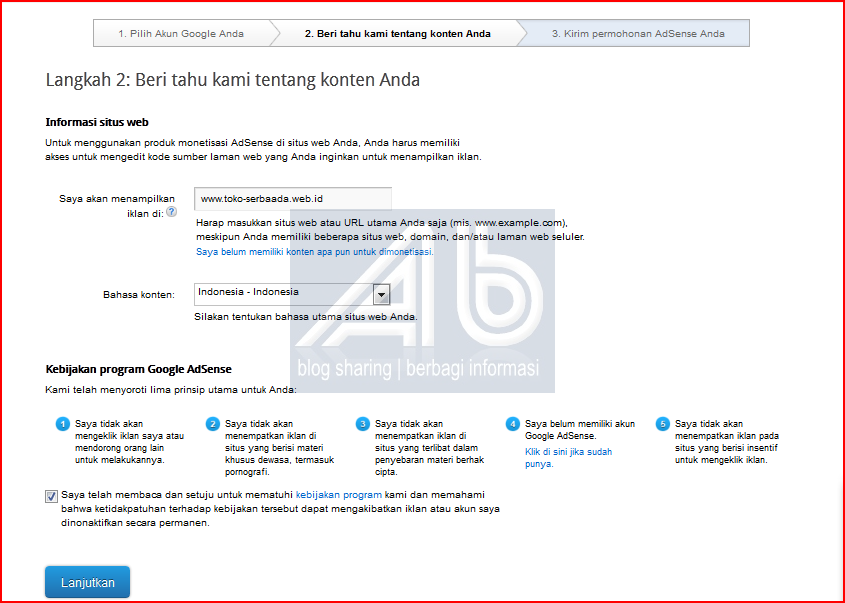Click the policy text about insentif untuk mengeklik iklan
The image size is (845, 603).
(x=727, y=442)
